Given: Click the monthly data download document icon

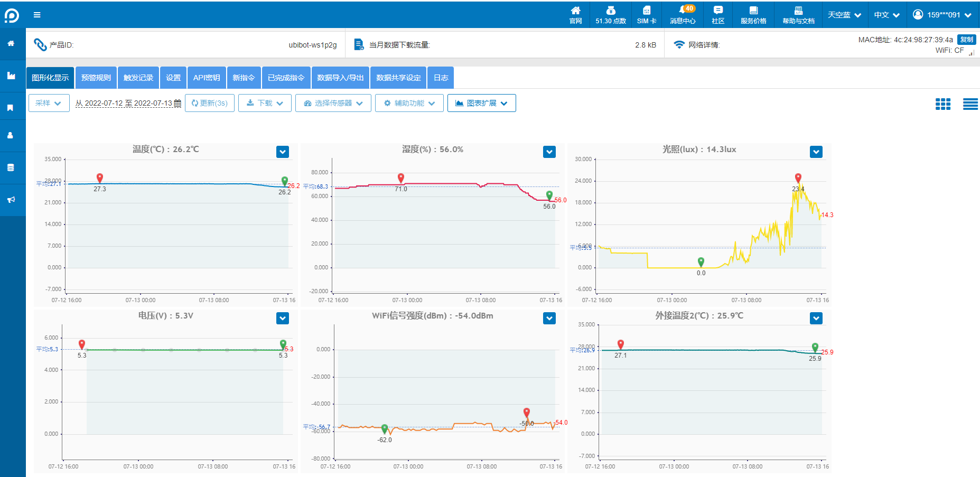Looking at the screenshot, I should point(359,45).
